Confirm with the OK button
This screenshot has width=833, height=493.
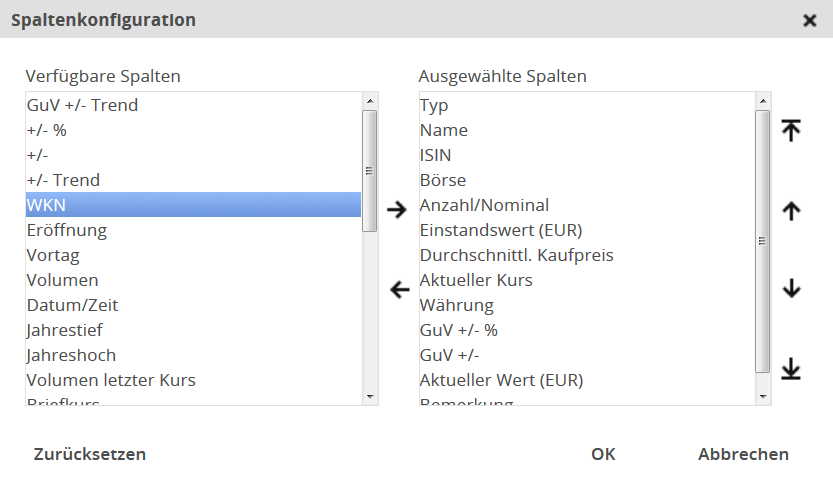(603, 454)
